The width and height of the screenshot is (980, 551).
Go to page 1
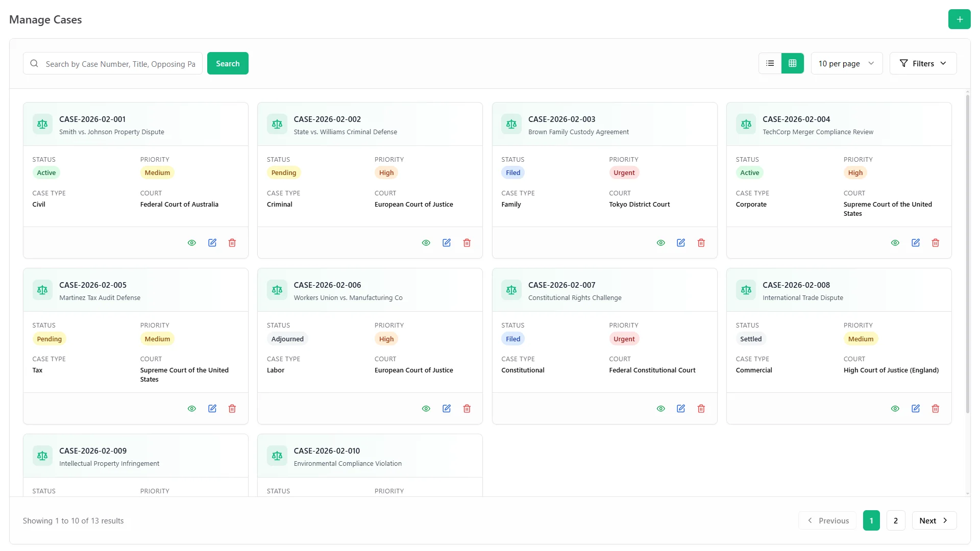pyautogui.click(x=871, y=520)
